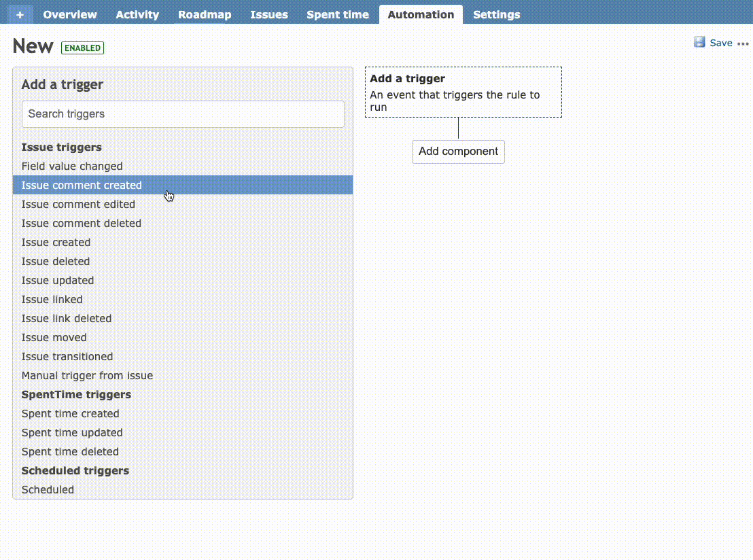Select the Field value changed trigger
This screenshot has height=560, width=753.
pos(72,166)
